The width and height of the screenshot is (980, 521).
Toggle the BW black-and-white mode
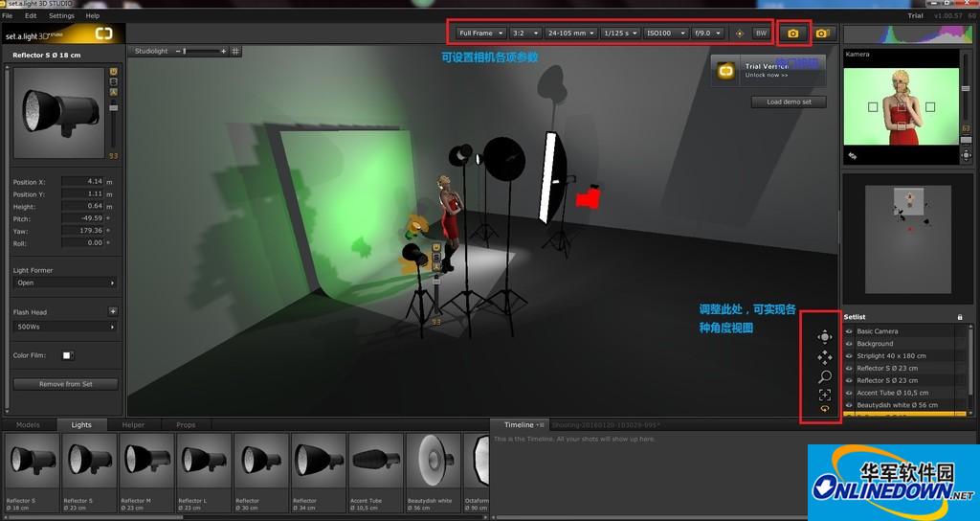[761, 34]
